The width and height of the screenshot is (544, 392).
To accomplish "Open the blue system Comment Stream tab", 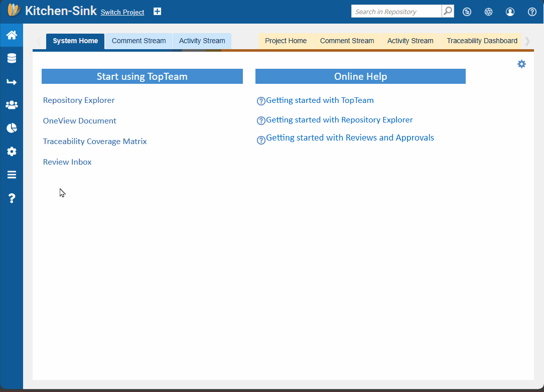I will (139, 41).
